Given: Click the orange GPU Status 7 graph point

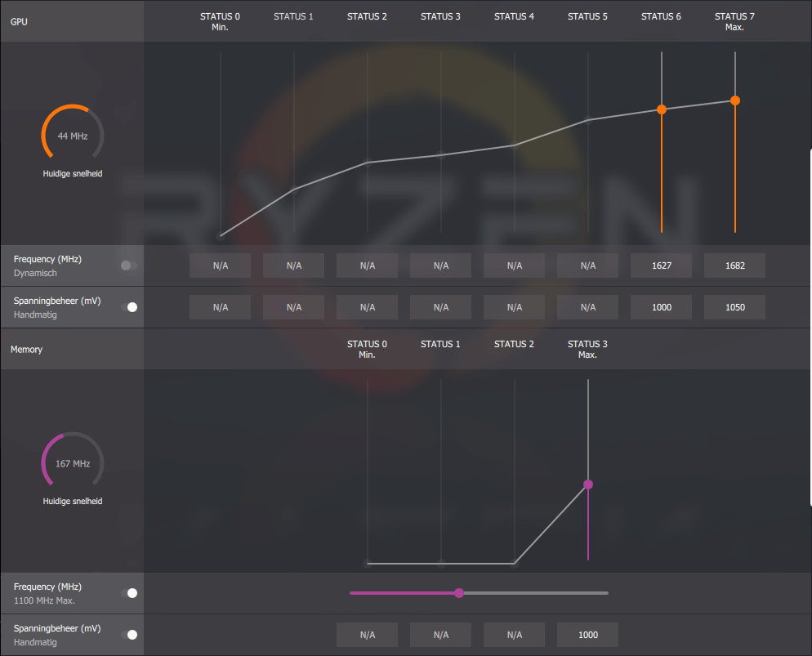Looking at the screenshot, I should (735, 100).
